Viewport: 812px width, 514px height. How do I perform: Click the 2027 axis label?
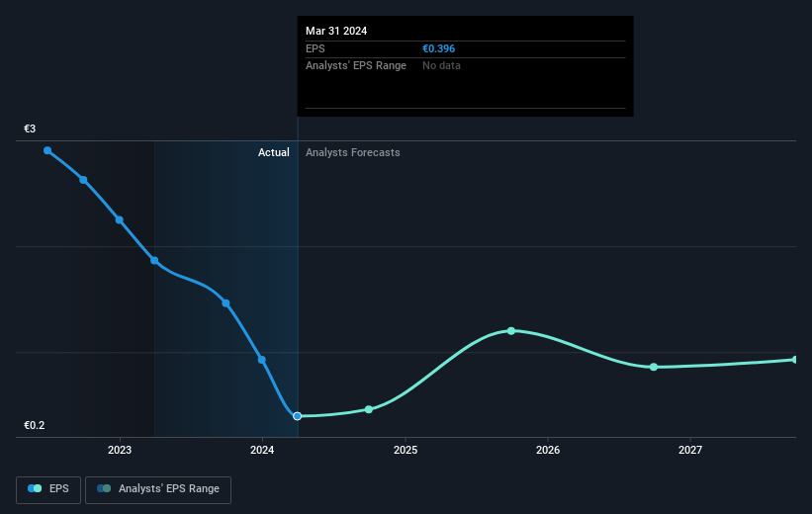coord(690,450)
